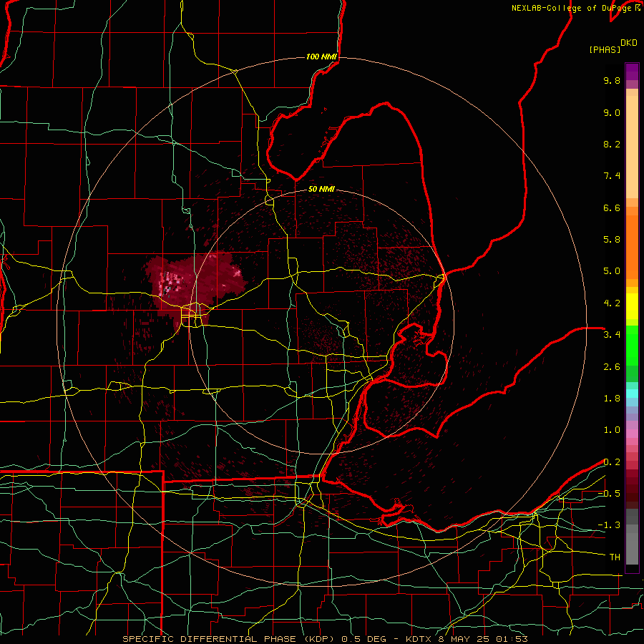Click the TH threshold legend label
Screen dimensions: 644x644
click(x=615, y=557)
